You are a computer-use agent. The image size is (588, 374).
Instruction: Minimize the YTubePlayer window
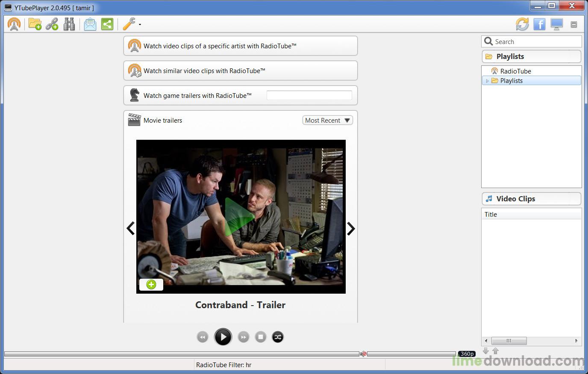coord(538,6)
